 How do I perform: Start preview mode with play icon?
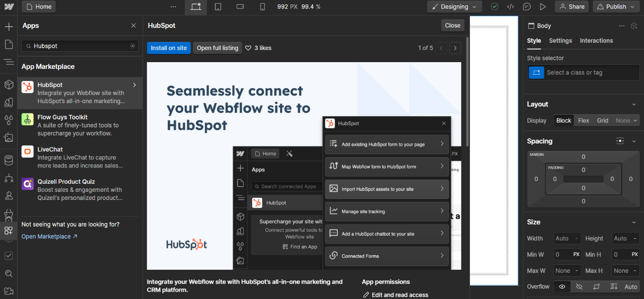pos(543,7)
